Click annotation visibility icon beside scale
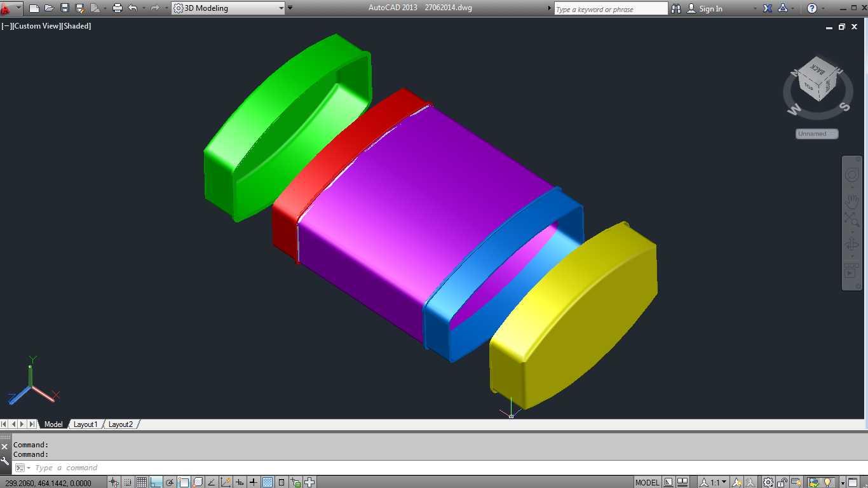This screenshot has height=488, width=868. pos(736,482)
